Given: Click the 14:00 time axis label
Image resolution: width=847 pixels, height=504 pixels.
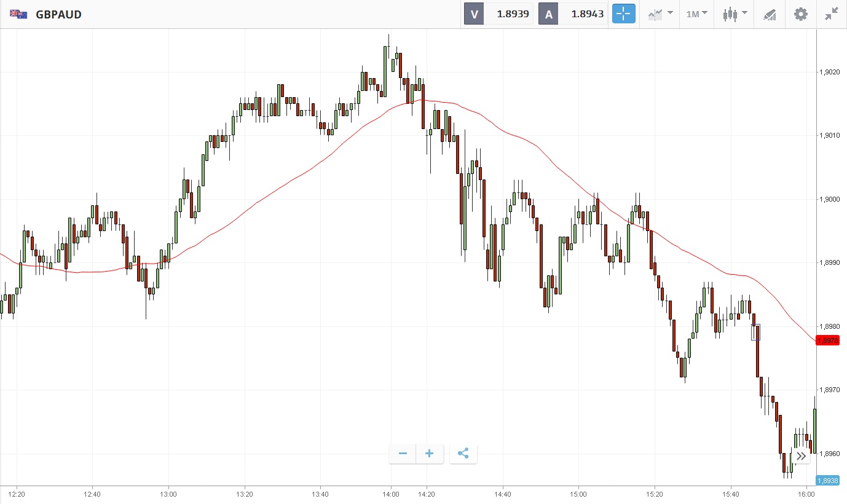Looking at the screenshot, I should [391, 494].
